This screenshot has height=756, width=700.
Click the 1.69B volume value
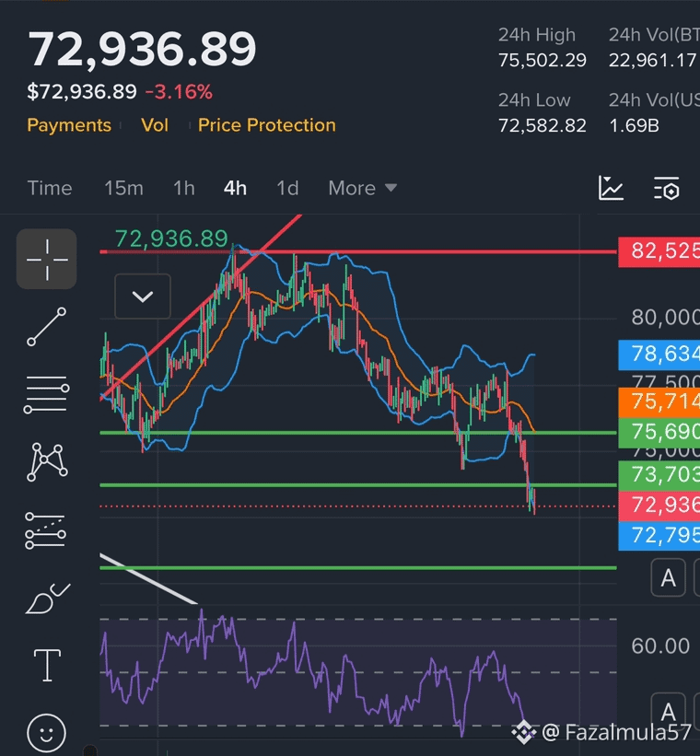(x=634, y=126)
